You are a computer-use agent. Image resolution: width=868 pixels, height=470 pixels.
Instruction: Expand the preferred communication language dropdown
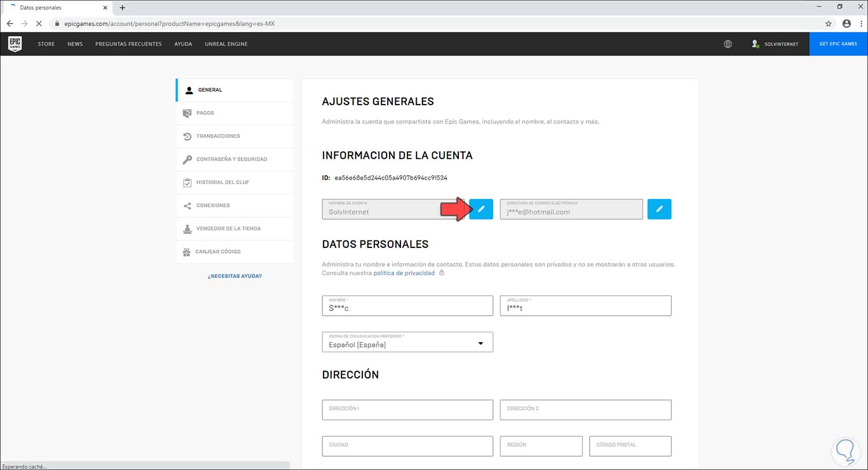tap(407, 342)
